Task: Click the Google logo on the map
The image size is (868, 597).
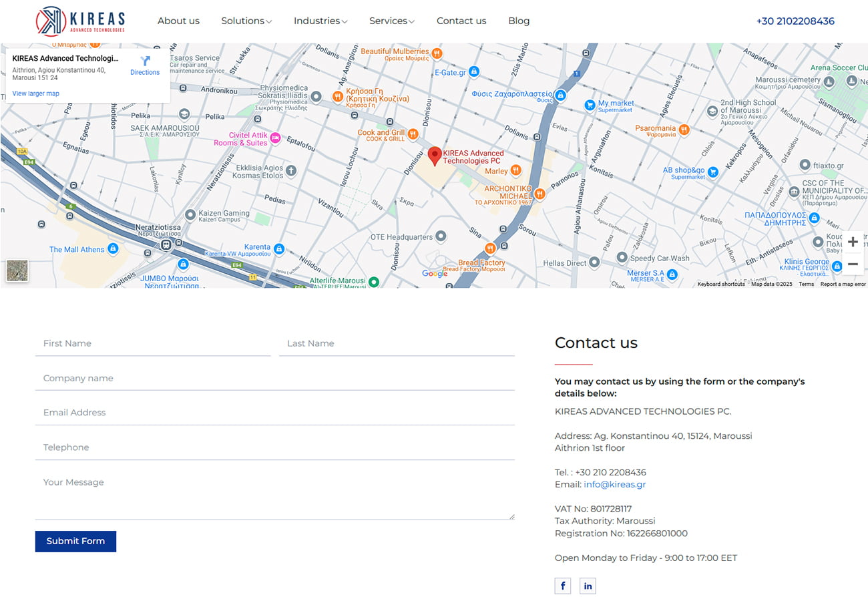Action: 435,274
